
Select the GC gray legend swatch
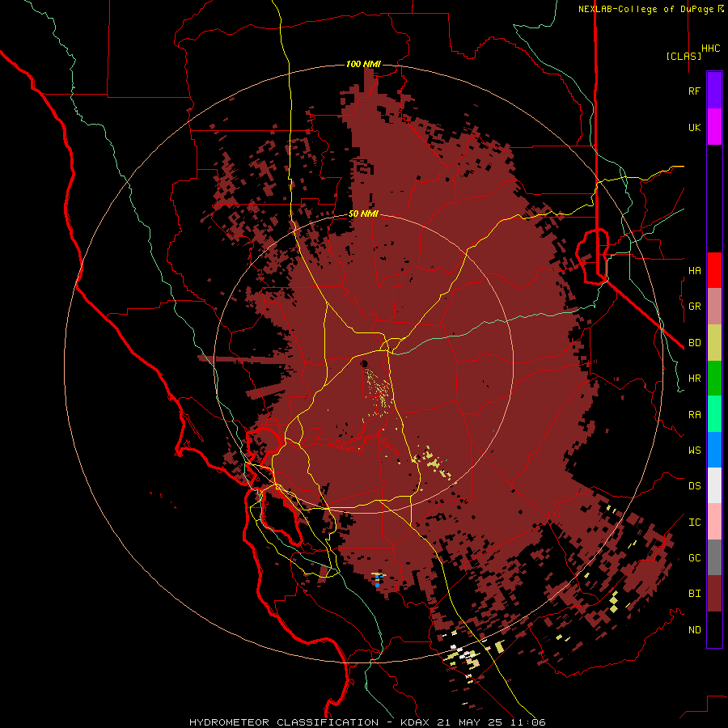(x=714, y=557)
